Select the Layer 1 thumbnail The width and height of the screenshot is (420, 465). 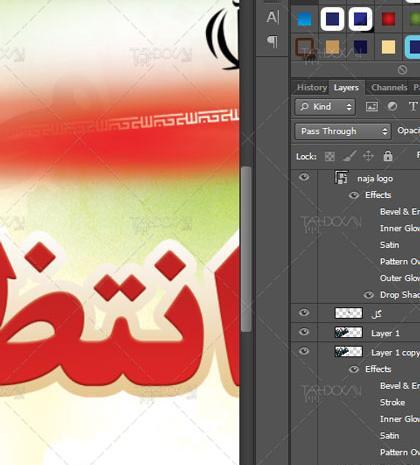348,332
